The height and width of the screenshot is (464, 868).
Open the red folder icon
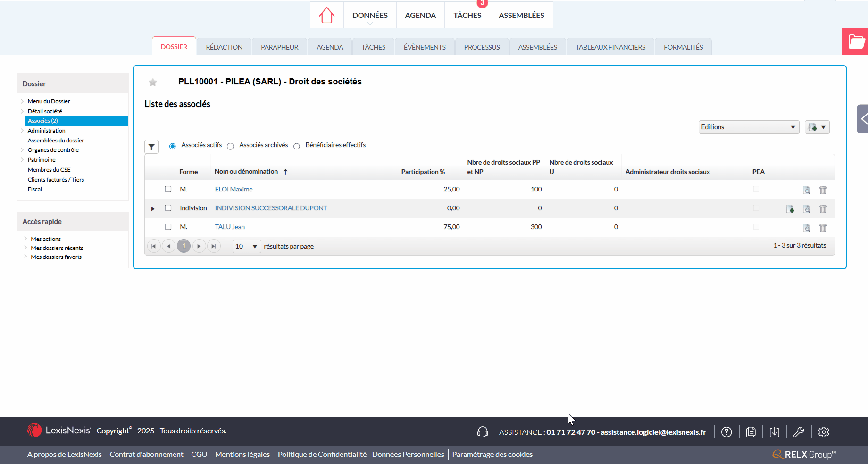pyautogui.click(x=856, y=41)
